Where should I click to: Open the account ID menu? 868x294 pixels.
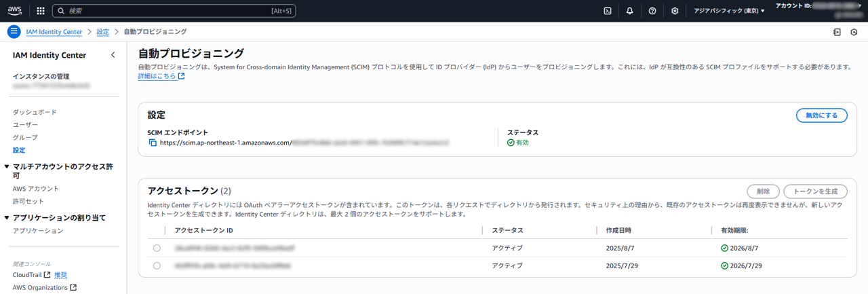(x=818, y=10)
